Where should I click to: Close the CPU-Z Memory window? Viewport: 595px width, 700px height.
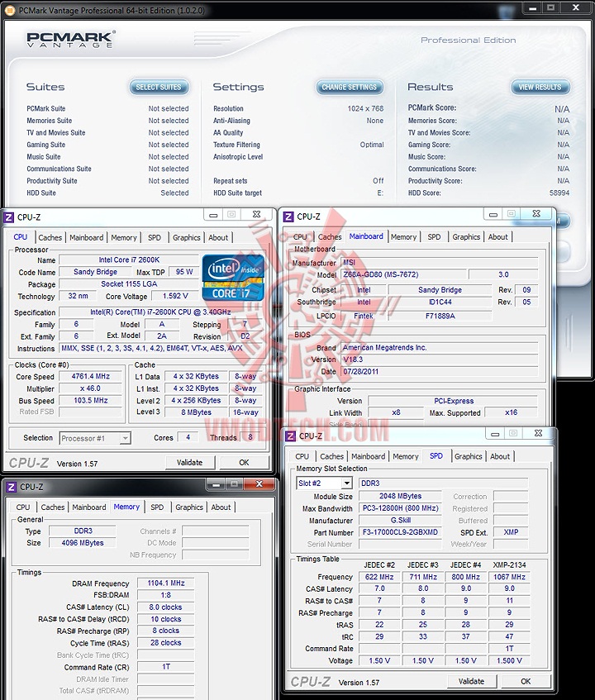click(259, 484)
